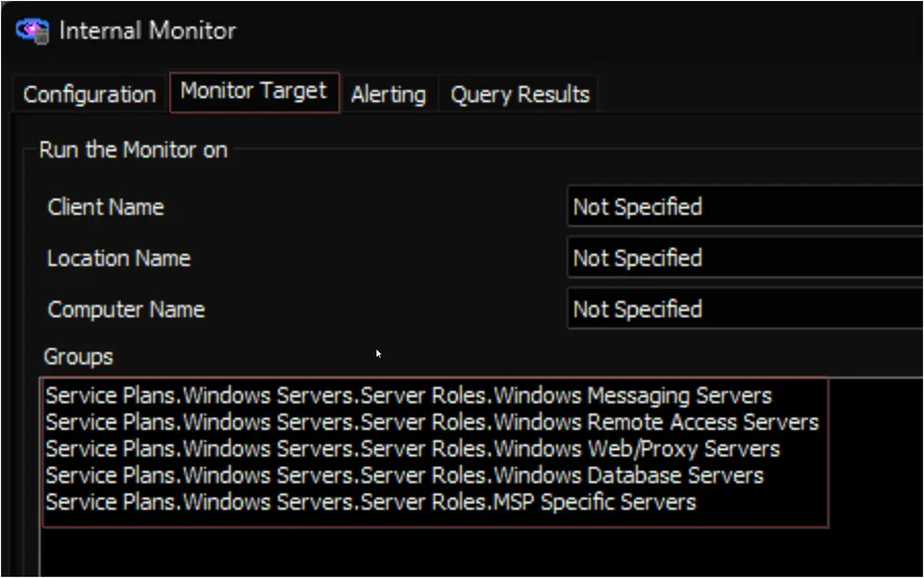
Task: Select Windows Remote Access Servers group entry
Action: (x=432, y=423)
